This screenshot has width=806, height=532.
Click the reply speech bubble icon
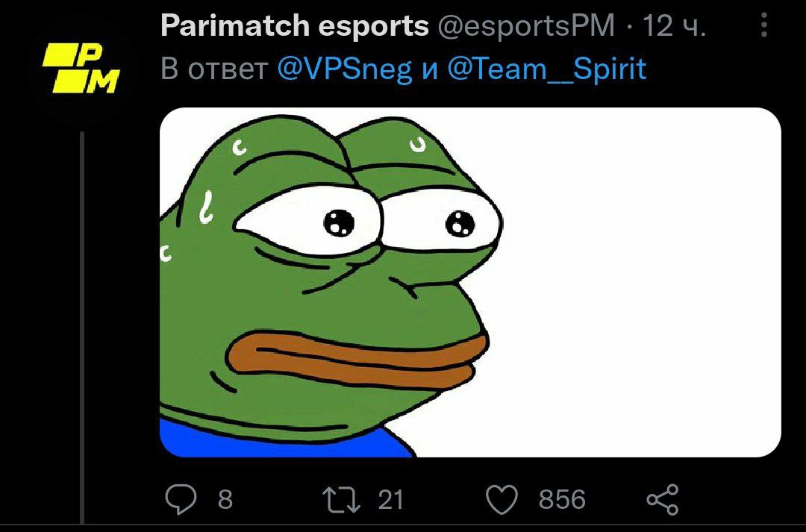click(x=181, y=499)
